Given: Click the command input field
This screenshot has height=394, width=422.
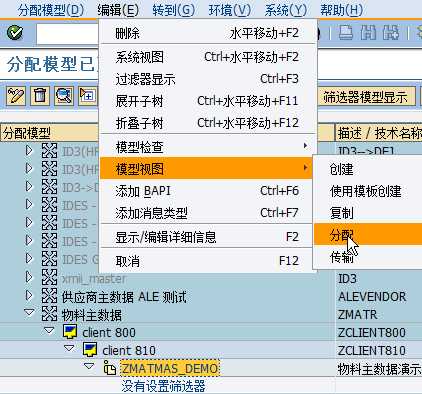Looking at the screenshot, I should click(68, 34).
